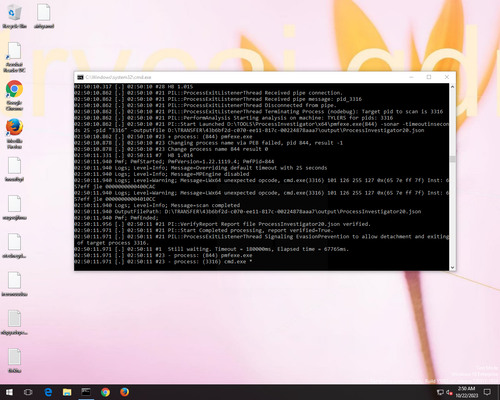
Task: Click the 'Target pid to scan is 3316' line
Action: 258,112
